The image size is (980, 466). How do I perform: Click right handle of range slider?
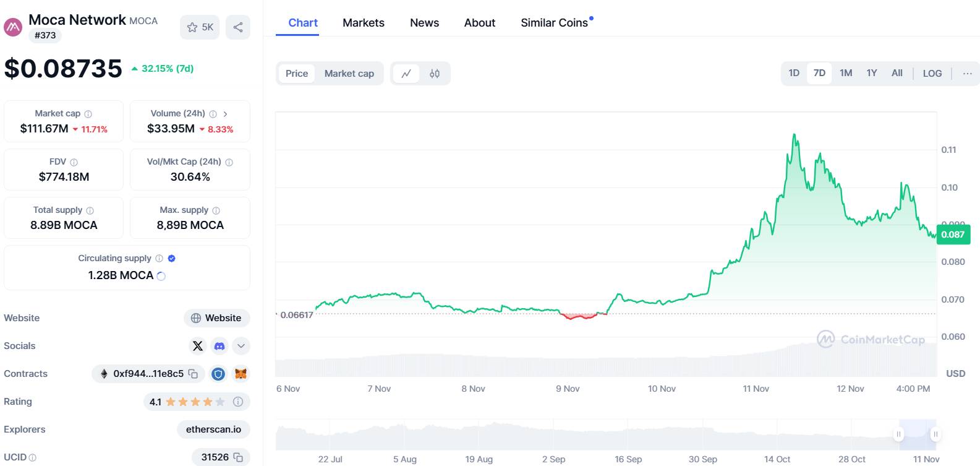point(935,434)
